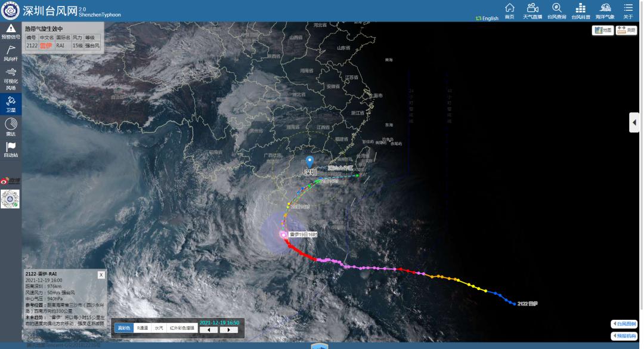Switch to the 水汽 water vapor tab
Viewport: 644px width, 349px height.
[x=159, y=328]
